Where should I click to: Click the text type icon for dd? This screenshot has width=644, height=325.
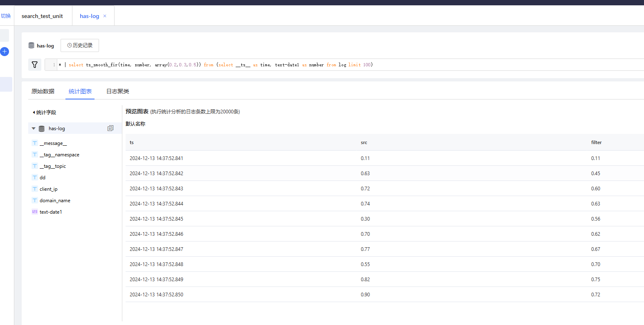tap(35, 178)
